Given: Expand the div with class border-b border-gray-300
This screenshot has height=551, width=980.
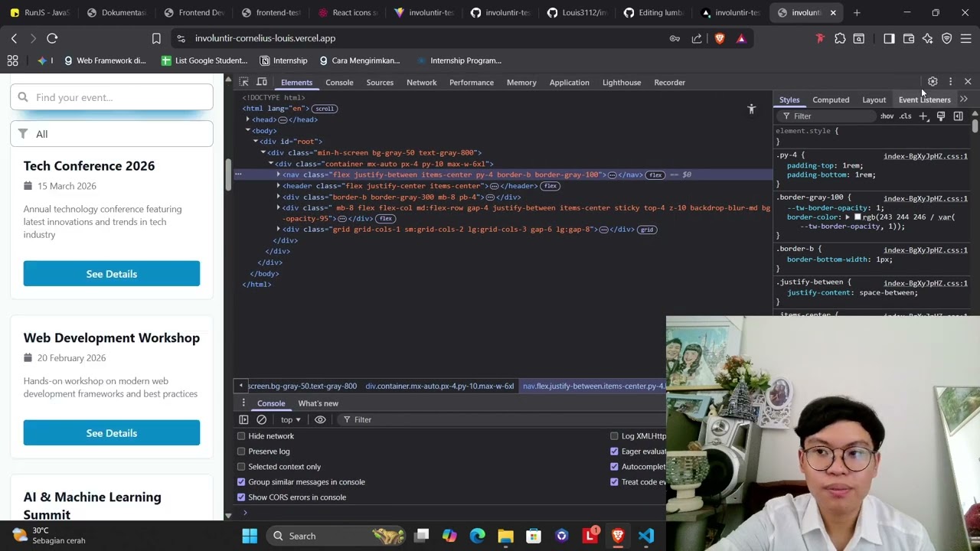Looking at the screenshot, I should (279, 197).
